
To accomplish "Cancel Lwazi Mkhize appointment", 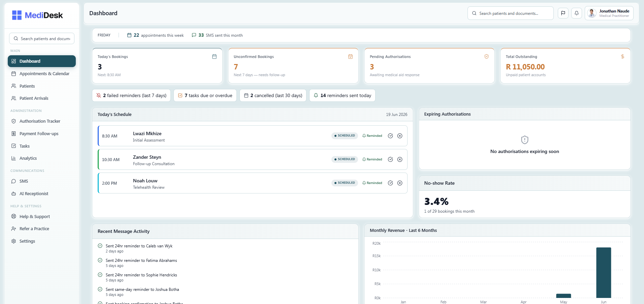I will tap(400, 136).
